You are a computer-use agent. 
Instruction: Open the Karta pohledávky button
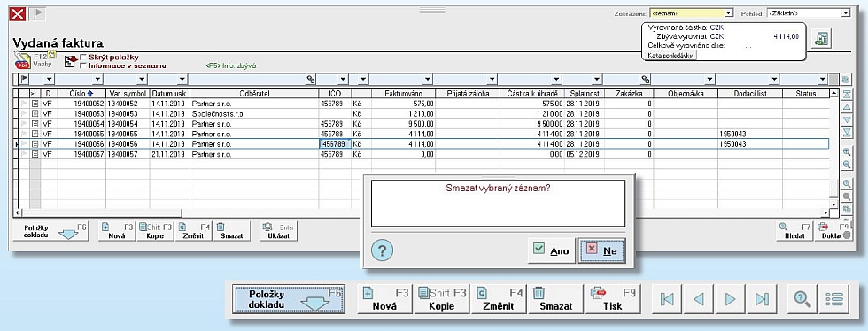point(670,55)
